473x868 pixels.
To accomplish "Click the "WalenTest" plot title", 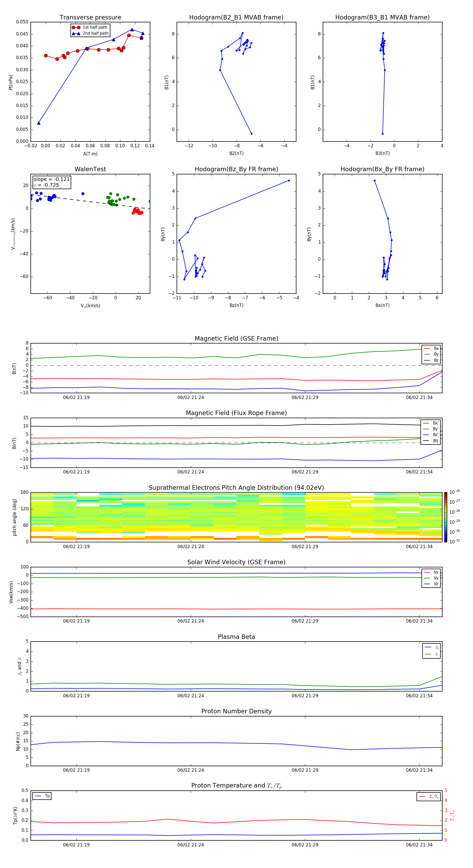I will 90,169.
